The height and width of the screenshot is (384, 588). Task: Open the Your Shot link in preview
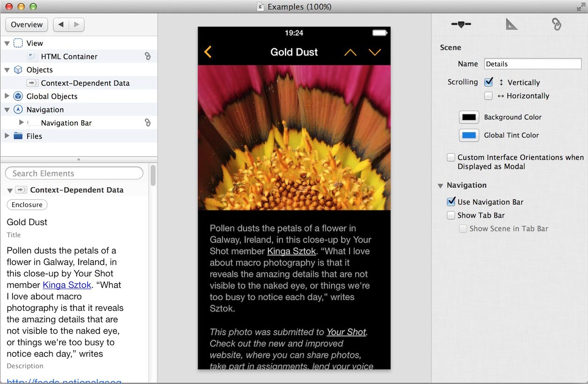point(346,332)
